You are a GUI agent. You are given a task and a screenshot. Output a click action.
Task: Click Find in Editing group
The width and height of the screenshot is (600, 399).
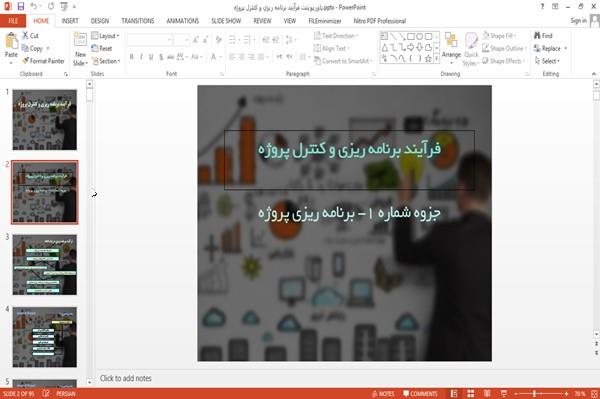(x=543, y=36)
